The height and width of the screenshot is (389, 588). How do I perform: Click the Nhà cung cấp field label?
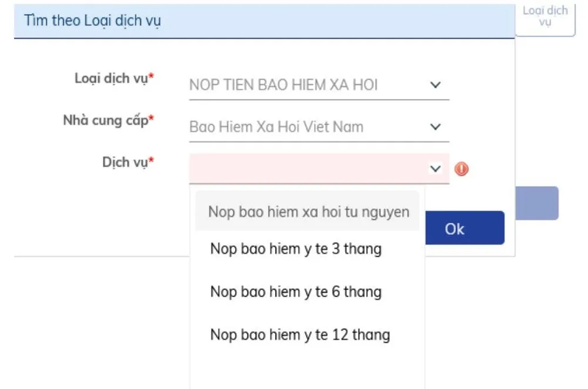108,119
